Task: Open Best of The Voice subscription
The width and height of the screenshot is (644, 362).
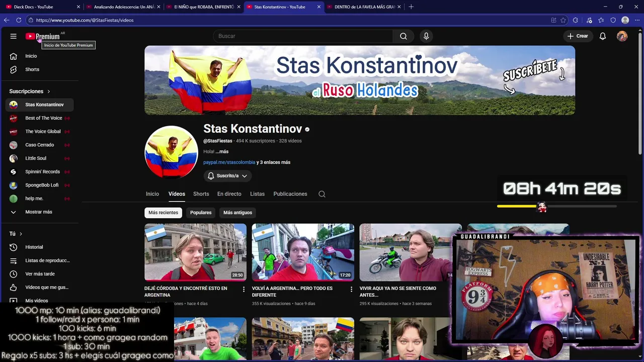Action: point(40,118)
